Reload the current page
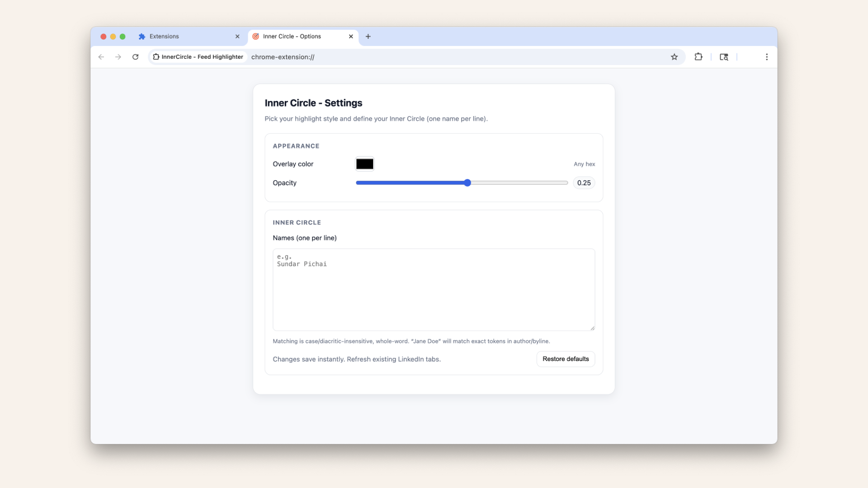The height and width of the screenshot is (488, 868). [x=135, y=57]
